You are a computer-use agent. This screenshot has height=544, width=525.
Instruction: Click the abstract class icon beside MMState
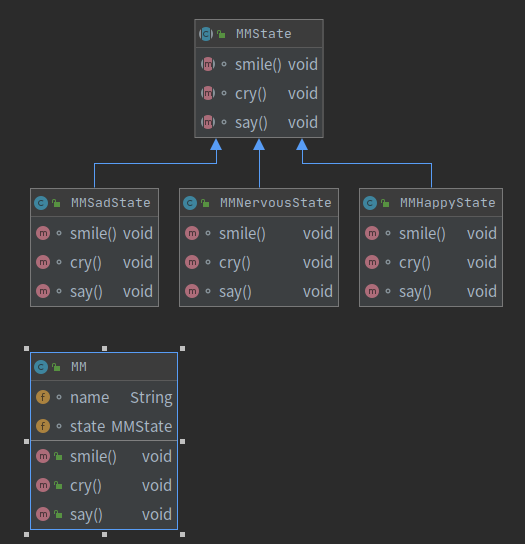(x=206, y=34)
